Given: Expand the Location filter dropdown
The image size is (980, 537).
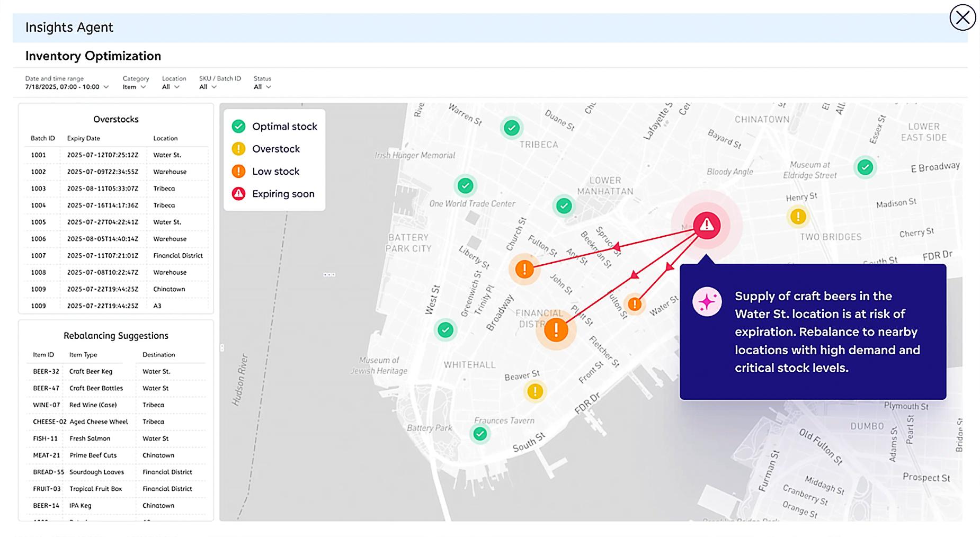Looking at the screenshot, I should (170, 86).
